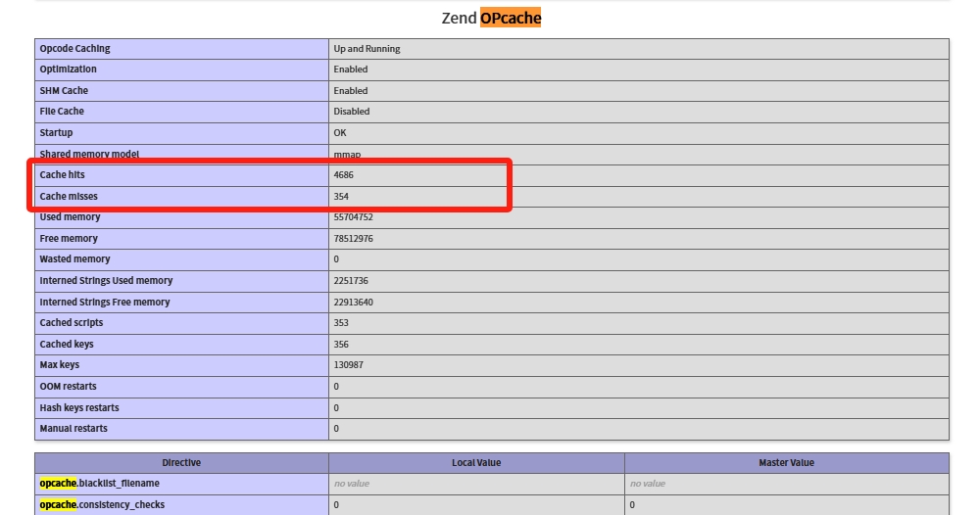Select the free memory value 78512976
The height and width of the screenshot is (515, 980).
(x=353, y=239)
